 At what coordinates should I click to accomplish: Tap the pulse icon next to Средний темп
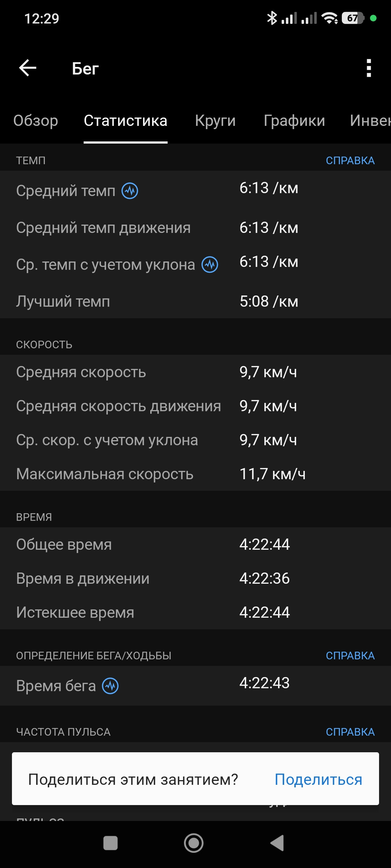[130, 191]
